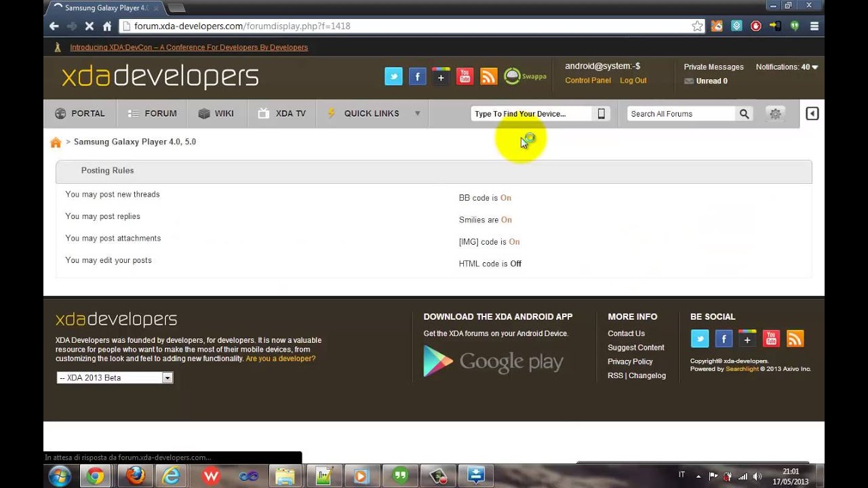Open Twitter in the footer Be Social
This screenshot has height=488, width=868.
(x=700, y=338)
